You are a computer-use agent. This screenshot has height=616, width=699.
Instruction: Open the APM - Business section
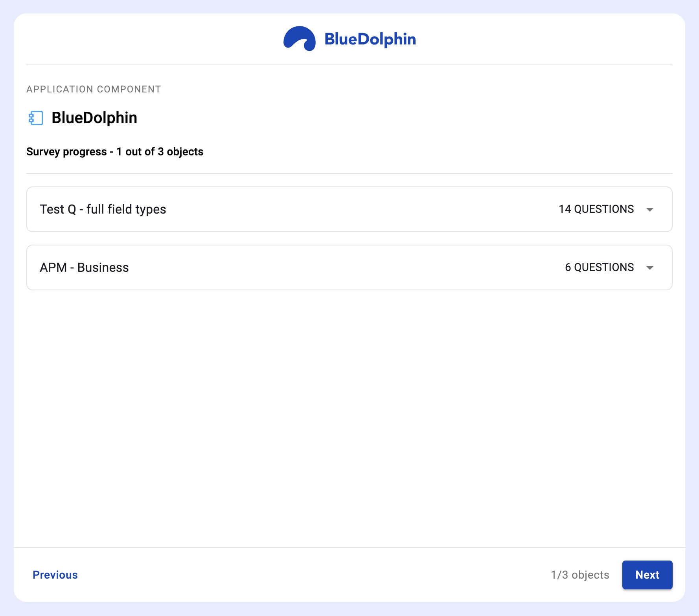coord(349,267)
